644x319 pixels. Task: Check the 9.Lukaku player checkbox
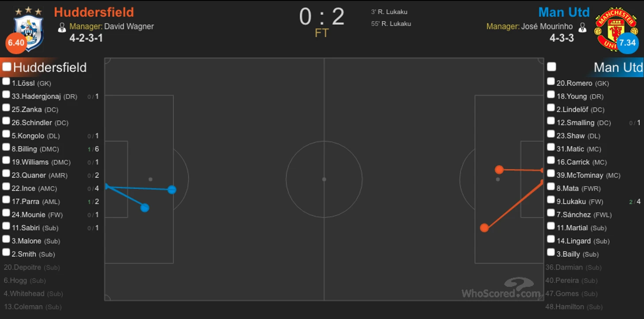pyautogui.click(x=551, y=200)
